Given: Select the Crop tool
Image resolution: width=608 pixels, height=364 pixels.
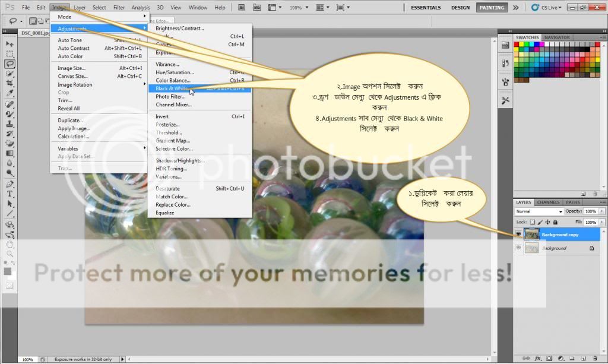Looking at the screenshot, I should pyautogui.click(x=10, y=84).
